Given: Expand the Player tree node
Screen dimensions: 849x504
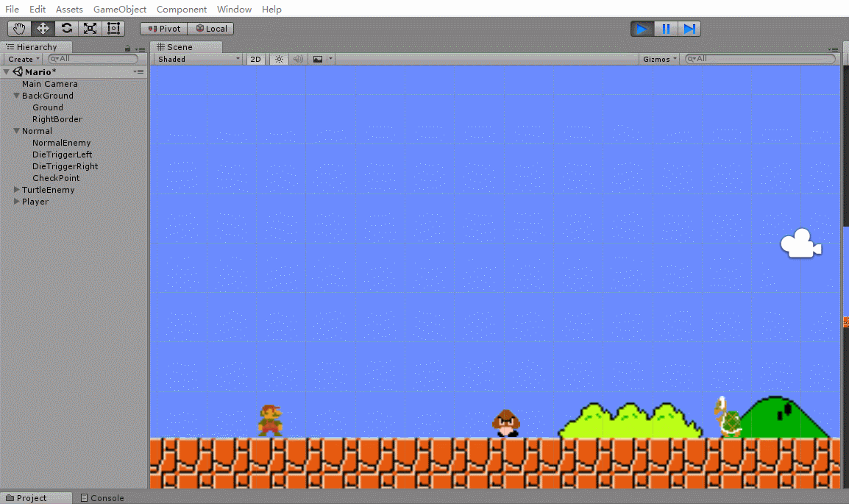Looking at the screenshot, I should point(16,202).
